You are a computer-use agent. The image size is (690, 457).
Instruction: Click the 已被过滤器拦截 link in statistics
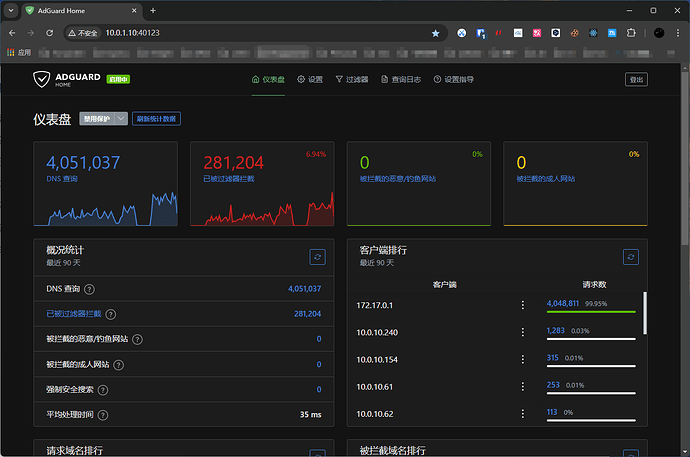74,314
